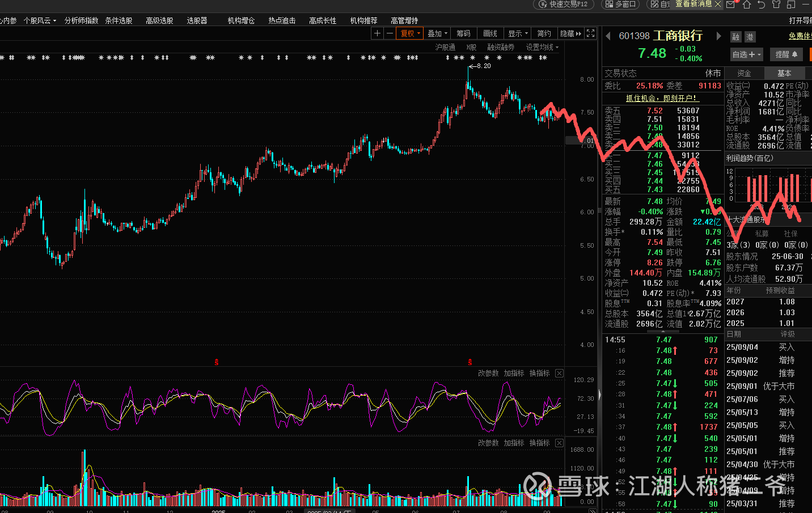Click the 25/07/06 买入 rating row
812x513 pixels.
pyautogui.click(x=768, y=399)
